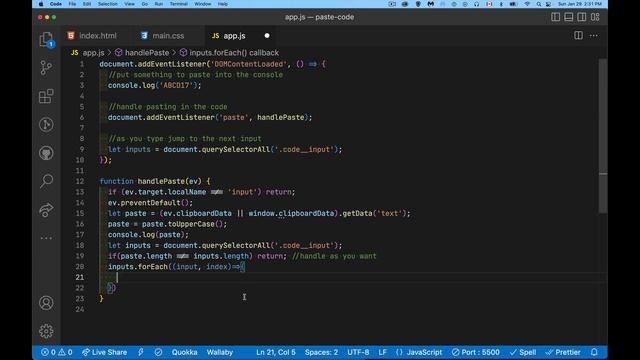Viewport: 640px width, 360px height.
Task: Show additional views ellipsis in activity bar
Action: tap(46, 238)
